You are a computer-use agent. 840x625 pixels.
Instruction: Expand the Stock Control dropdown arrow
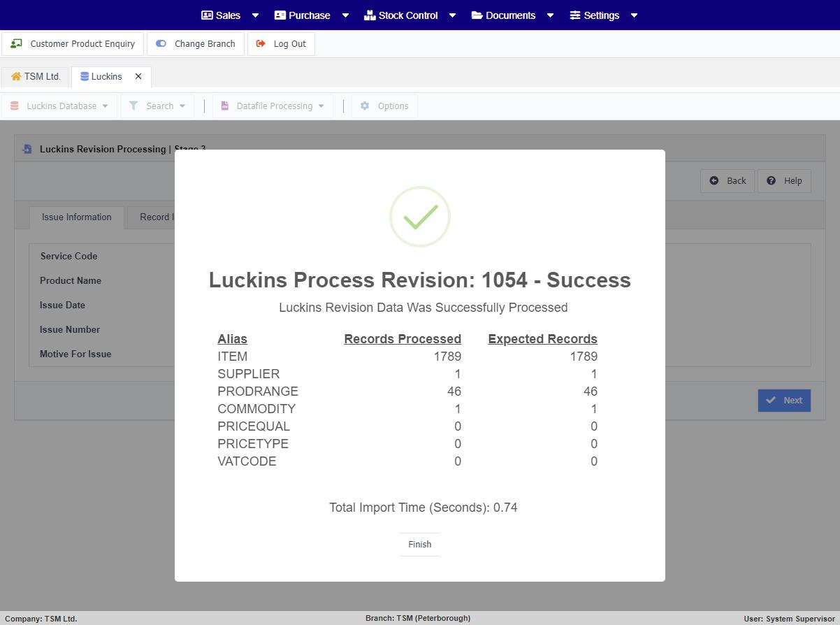[x=452, y=15]
